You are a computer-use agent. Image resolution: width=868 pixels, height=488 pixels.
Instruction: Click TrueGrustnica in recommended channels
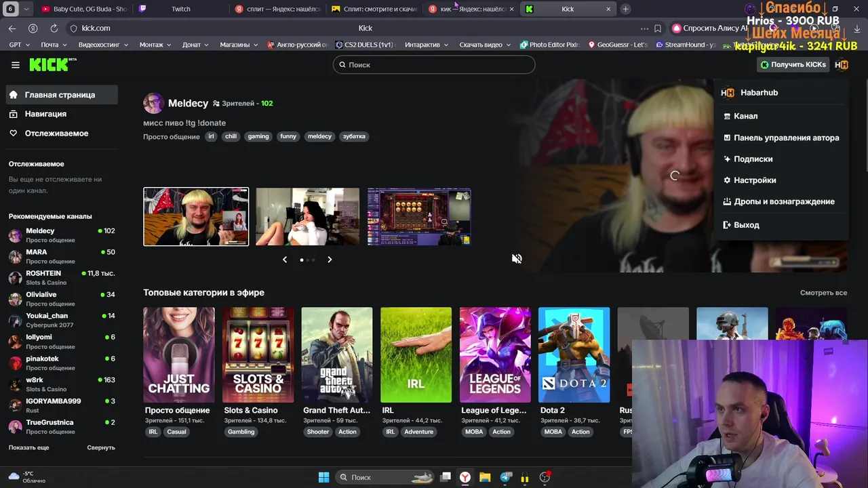tap(61, 426)
